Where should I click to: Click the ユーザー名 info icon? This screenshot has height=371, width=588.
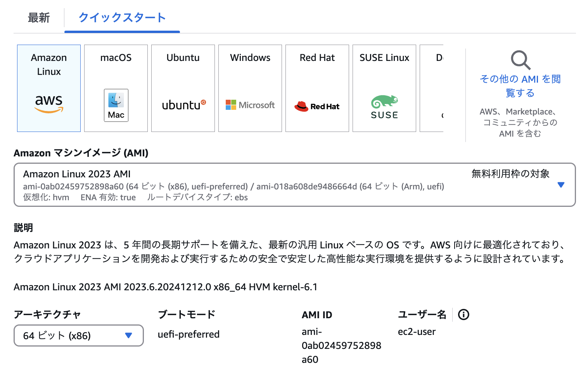coord(463,314)
